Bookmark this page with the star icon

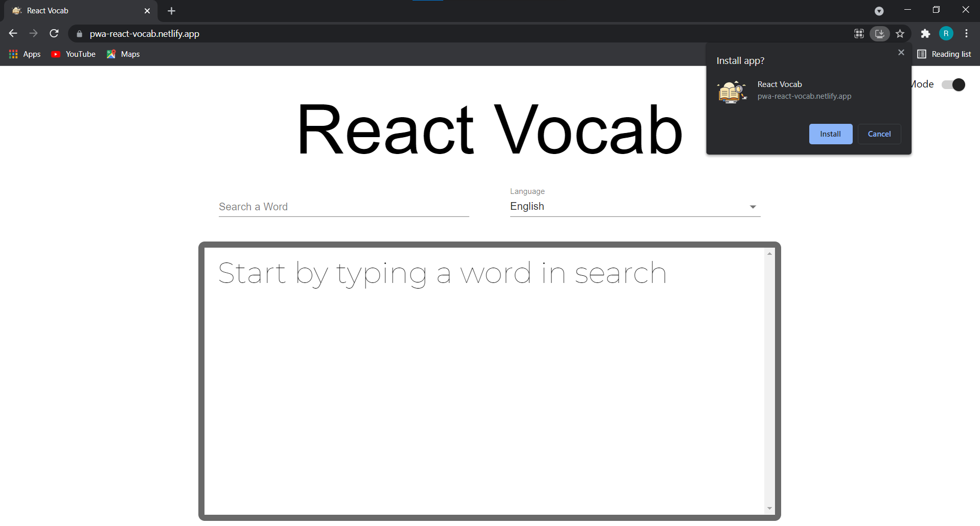pos(900,33)
